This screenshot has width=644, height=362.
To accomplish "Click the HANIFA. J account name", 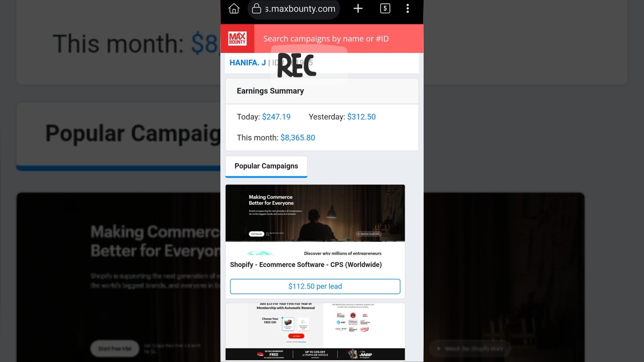I will tap(248, 63).
